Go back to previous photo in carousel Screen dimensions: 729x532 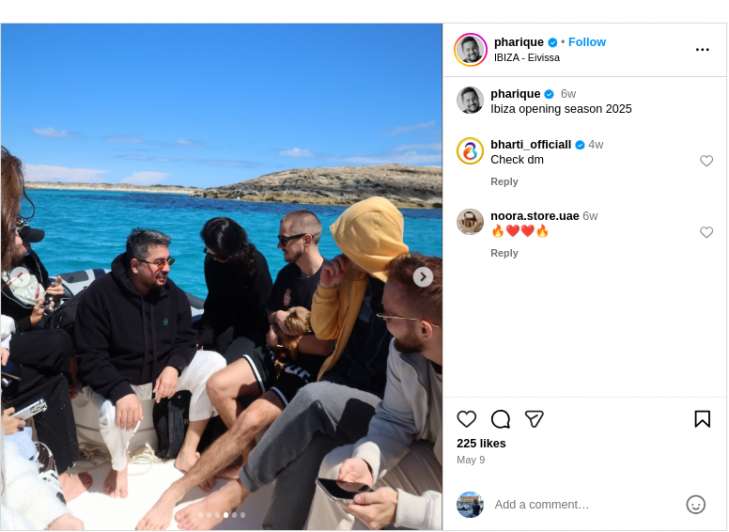[x=20, y=277]
